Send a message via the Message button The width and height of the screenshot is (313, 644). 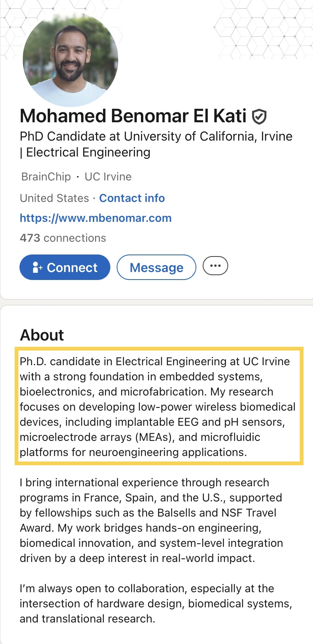click(x=156, y=267)
